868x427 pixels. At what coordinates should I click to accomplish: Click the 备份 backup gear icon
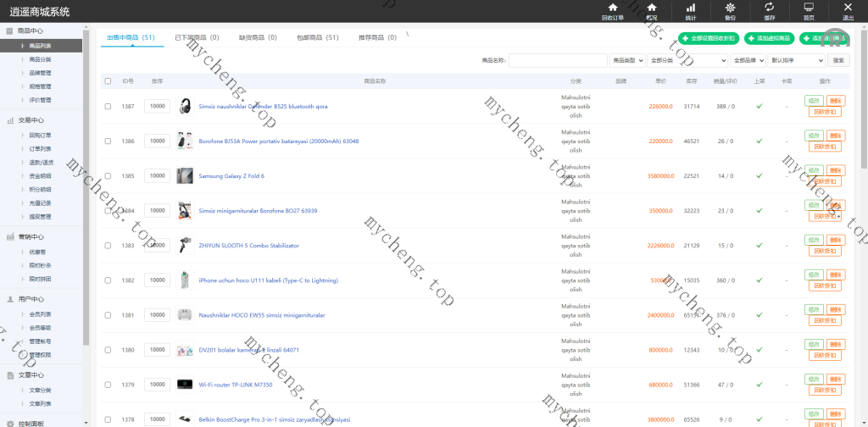730,8
